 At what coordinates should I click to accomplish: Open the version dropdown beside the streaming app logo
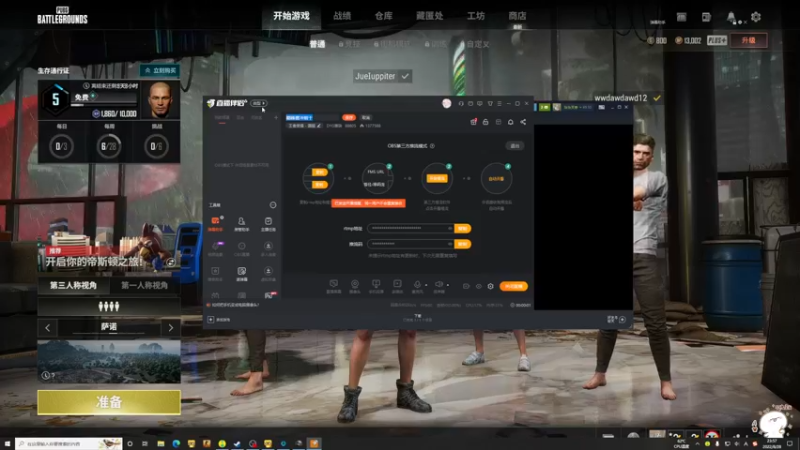tap(258, 104)
